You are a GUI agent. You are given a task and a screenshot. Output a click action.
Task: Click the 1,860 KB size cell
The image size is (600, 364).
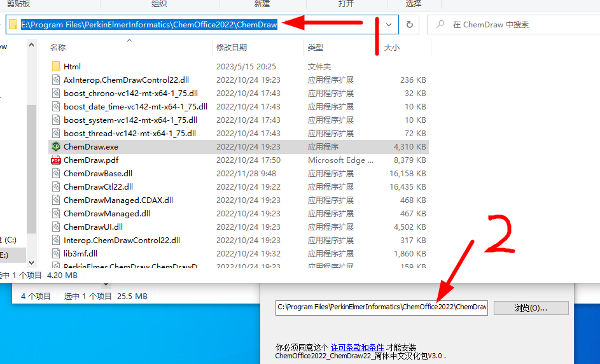tap(410, 253)
